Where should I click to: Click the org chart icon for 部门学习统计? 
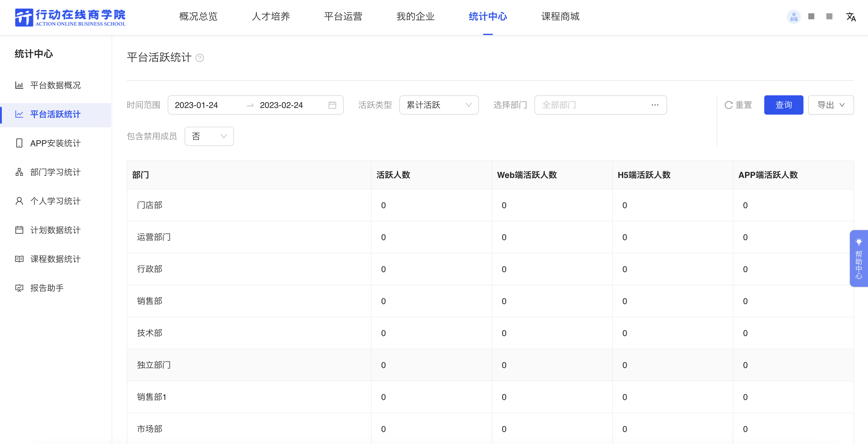19,172
